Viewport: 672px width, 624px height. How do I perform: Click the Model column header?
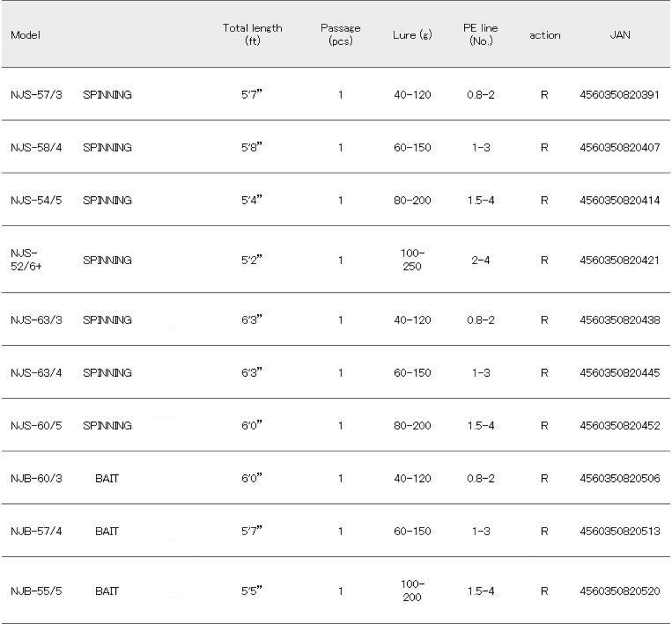click(x=25, y=35)
